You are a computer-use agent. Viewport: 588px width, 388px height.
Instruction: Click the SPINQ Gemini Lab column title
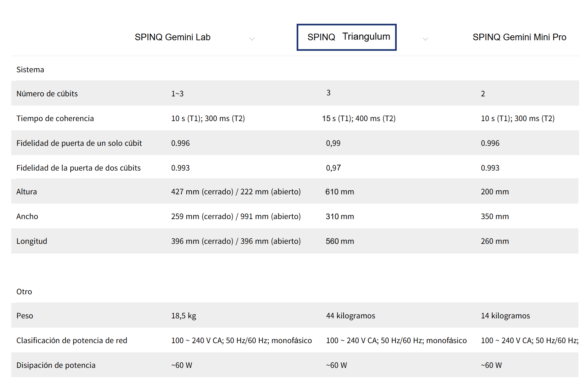pos(172,37)
